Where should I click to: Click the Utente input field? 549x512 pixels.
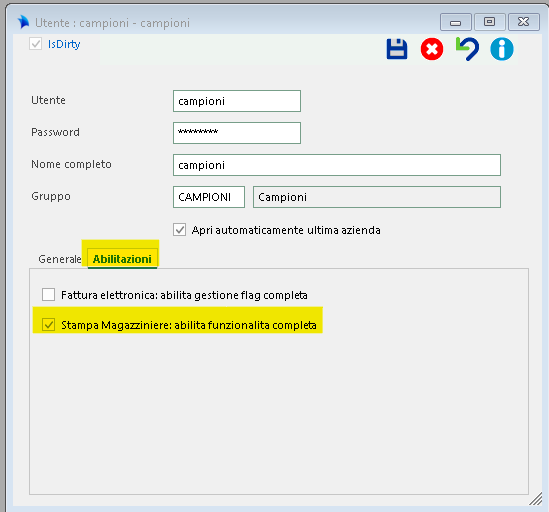[237, 101]
